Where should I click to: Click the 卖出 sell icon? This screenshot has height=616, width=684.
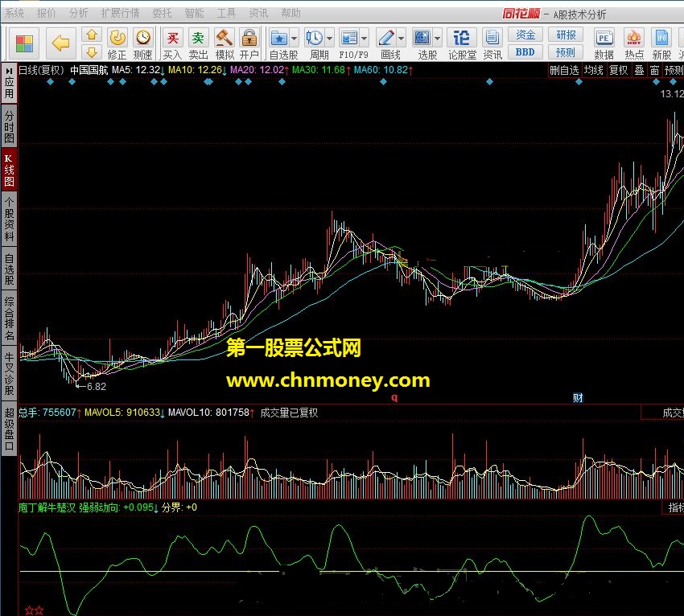point(198,38)
